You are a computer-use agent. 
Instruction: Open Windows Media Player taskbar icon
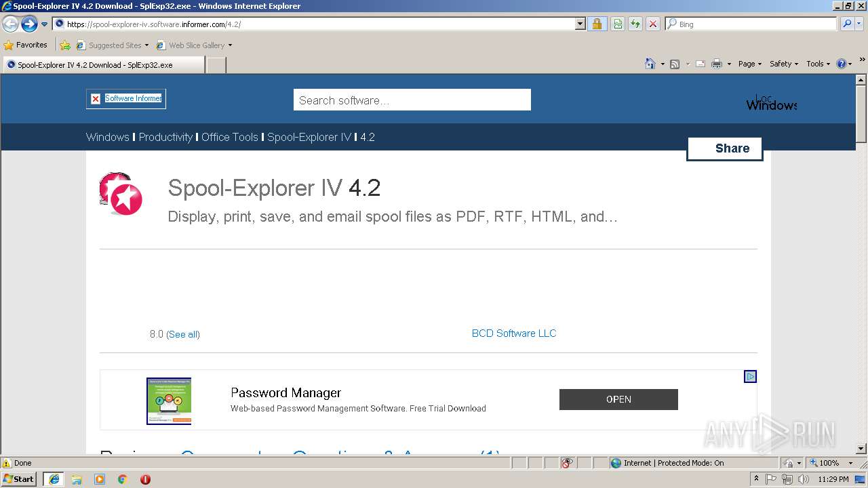click(x=100, y=479)
